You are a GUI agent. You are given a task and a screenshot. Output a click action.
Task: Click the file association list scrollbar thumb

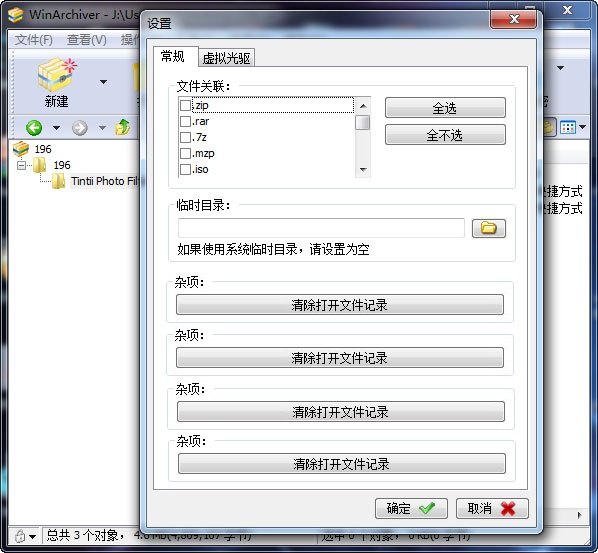(363, 123)
